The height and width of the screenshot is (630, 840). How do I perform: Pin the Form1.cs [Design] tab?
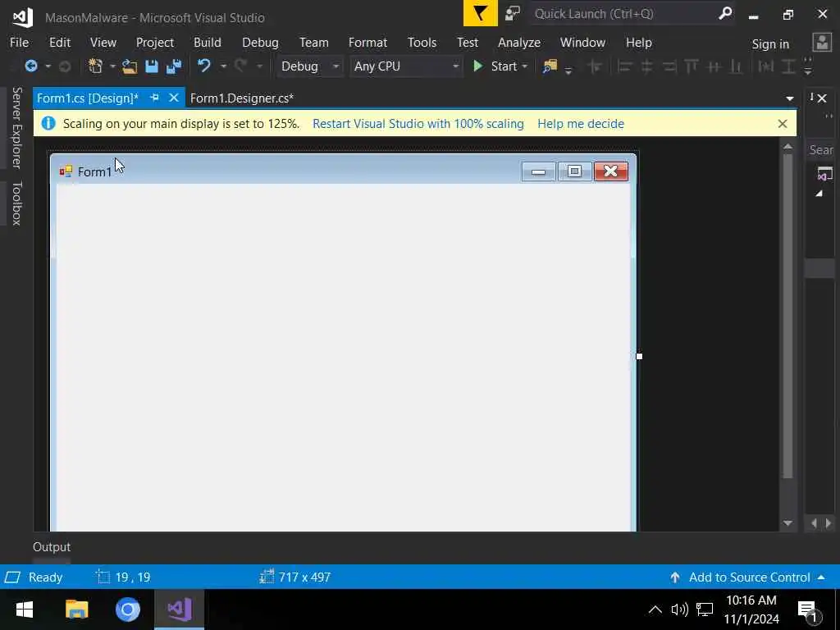coord(154,98)
